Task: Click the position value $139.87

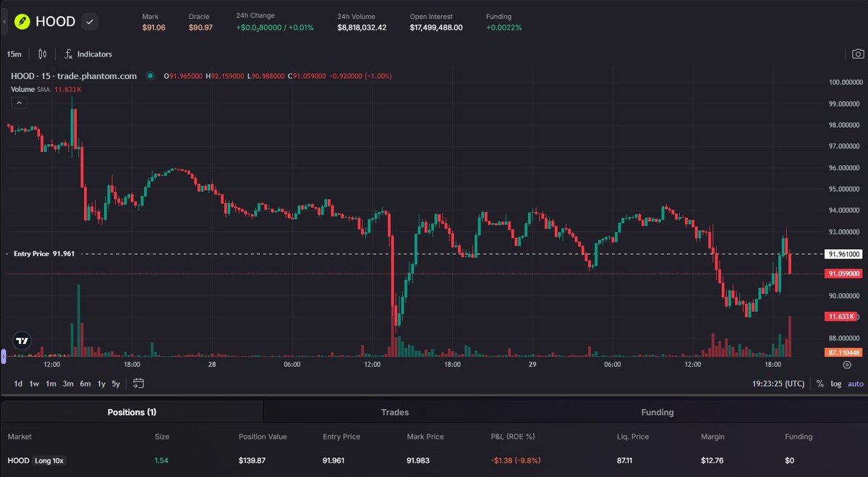Action: pos(252,460)
